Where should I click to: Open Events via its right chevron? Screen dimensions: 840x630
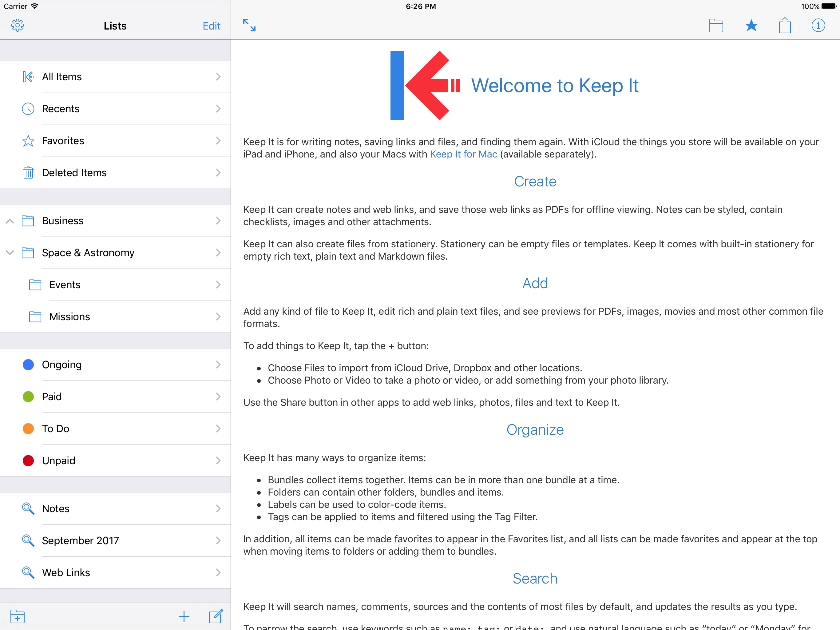[x=218, y=285]
